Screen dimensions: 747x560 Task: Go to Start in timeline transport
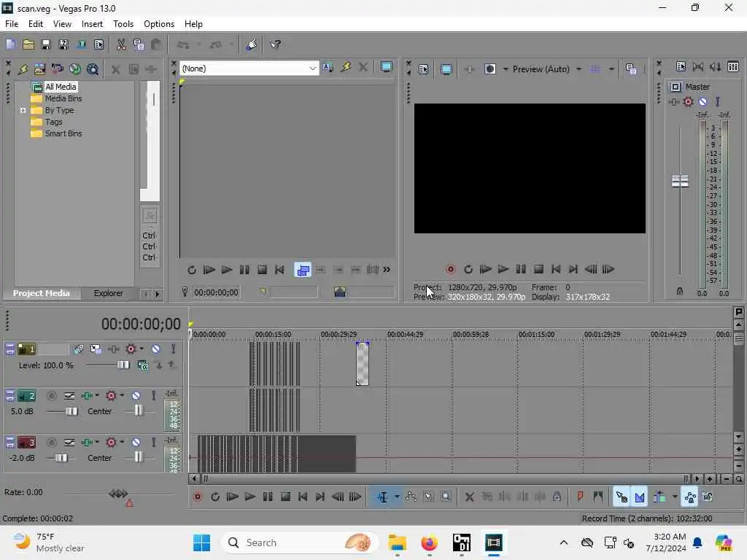303,497
